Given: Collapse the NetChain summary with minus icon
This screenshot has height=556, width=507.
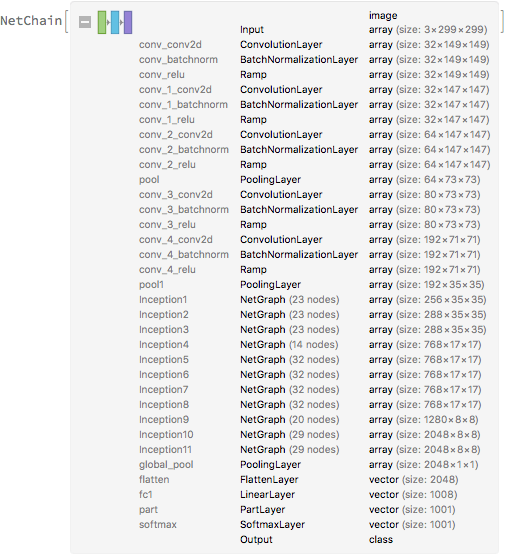Looking at the screenshot, I should coord(85,22).
